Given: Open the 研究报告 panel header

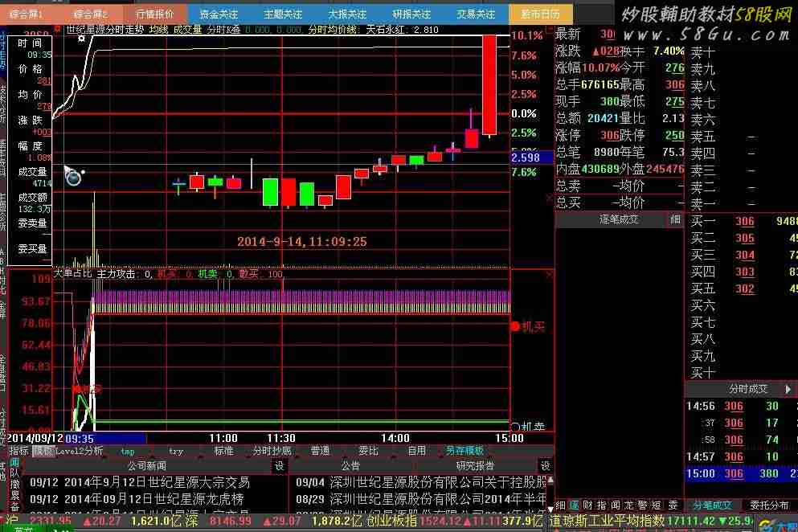Looking at the screenshot, I should coord(475,466).
